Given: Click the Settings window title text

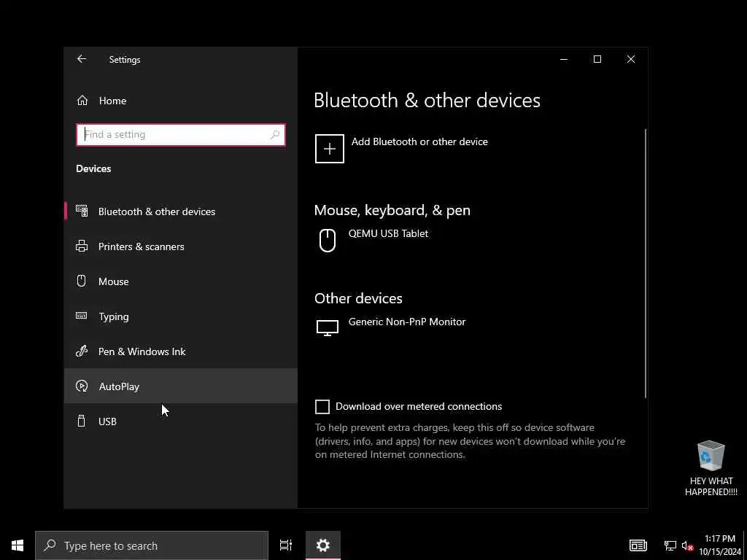Looking at the screenshot, I should pyautogui.click(x=125, y=60).
